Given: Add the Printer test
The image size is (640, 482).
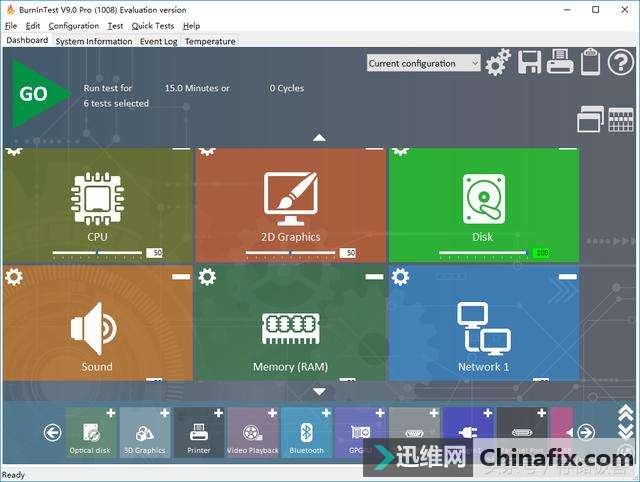Looking at the screenshot, I should coord(218,413).
